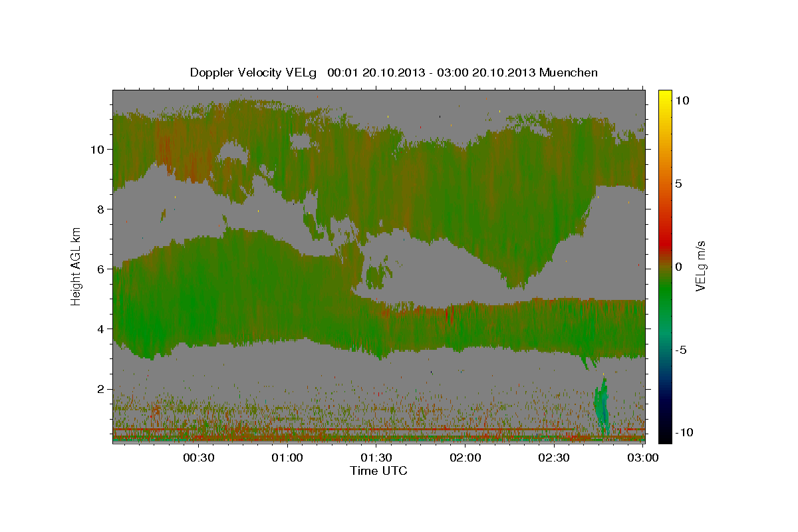The height and width of the screenshot is (532, 798).
Task: Click the '02:00' time tick label
Action: (x=465, y=458)
